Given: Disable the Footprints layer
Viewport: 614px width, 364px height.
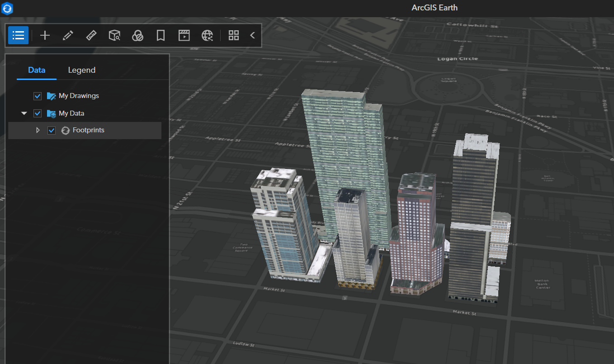Looking at the screenshot, I should coord(52,130).
